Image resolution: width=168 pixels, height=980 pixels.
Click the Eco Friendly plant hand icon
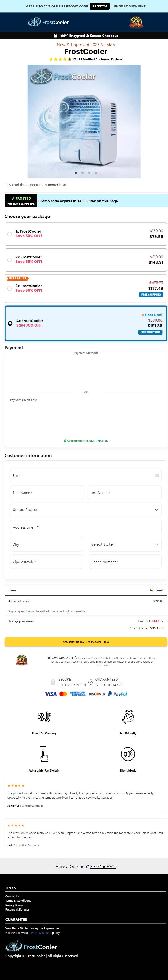tap(128, 717)
